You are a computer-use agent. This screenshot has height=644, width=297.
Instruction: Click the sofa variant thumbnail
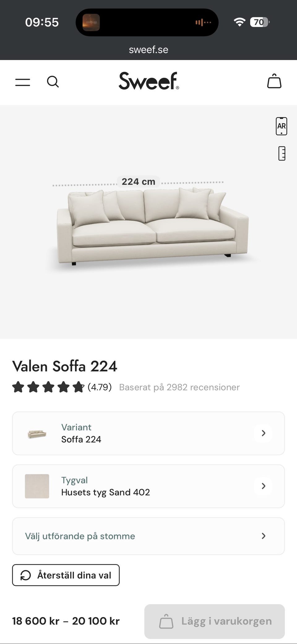(x=37, y=434)
